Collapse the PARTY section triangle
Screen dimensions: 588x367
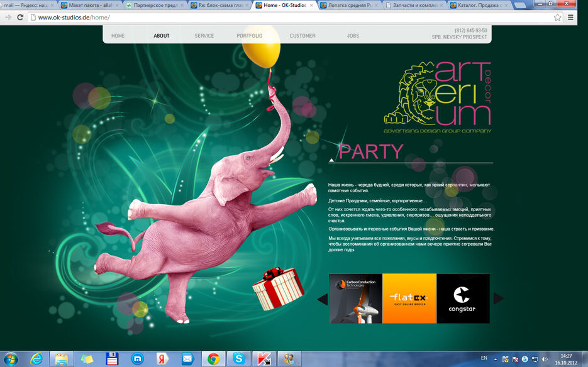click(331, 160)
